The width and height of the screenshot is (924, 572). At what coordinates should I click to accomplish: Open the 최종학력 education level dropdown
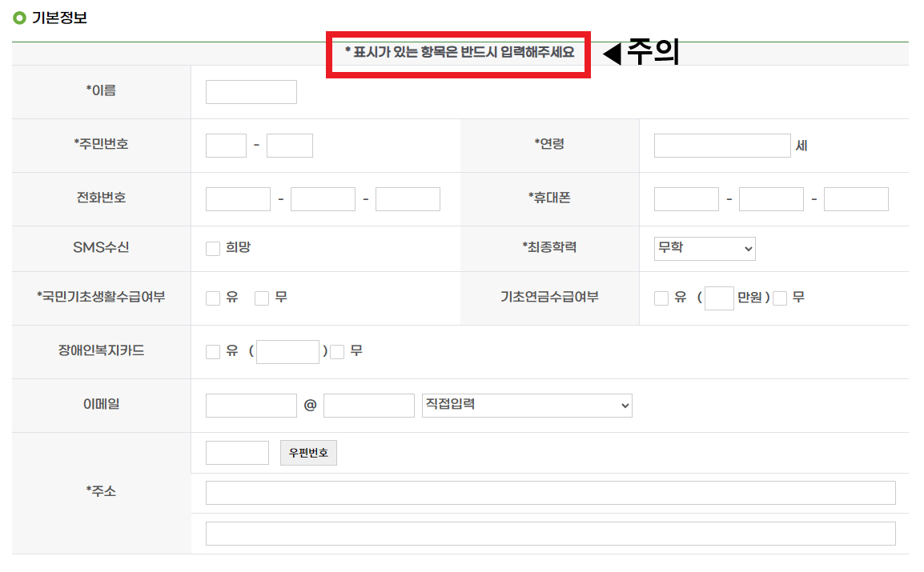[703, 248]
